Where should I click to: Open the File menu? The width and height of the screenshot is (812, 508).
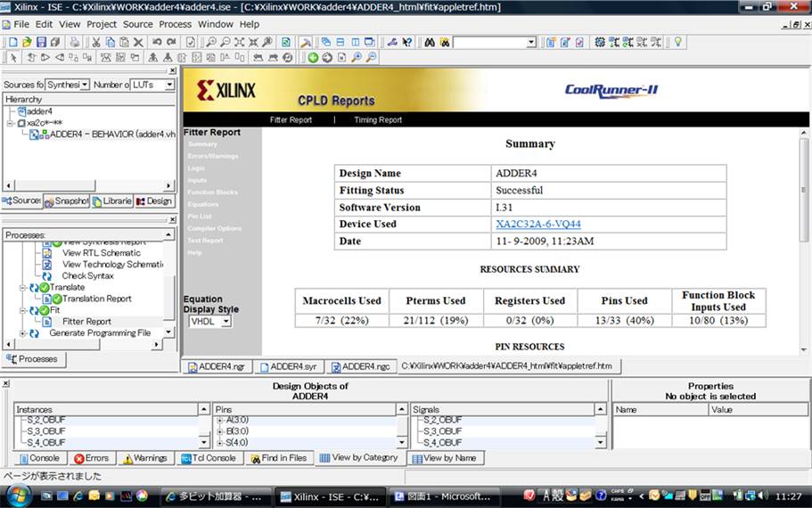[21, 24]
